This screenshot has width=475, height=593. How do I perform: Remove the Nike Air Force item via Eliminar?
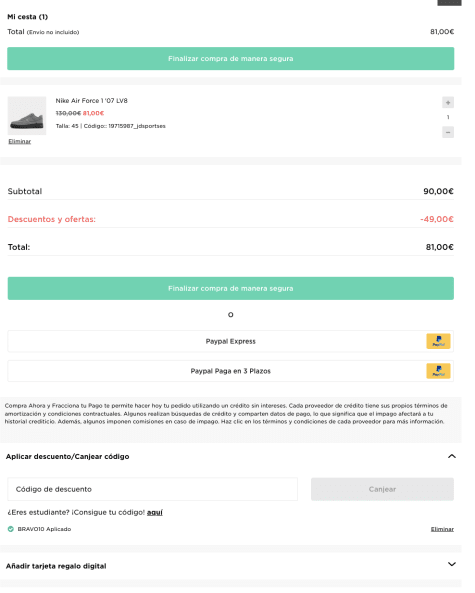(20, 141)
